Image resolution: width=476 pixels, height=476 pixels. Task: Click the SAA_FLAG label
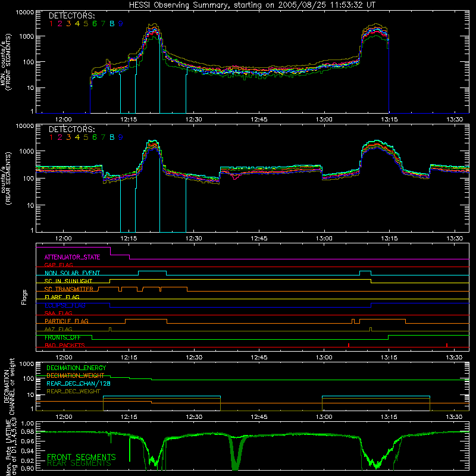58,313
